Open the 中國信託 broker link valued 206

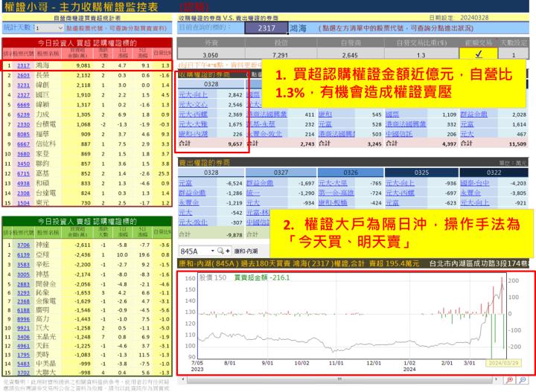point(399,134)
